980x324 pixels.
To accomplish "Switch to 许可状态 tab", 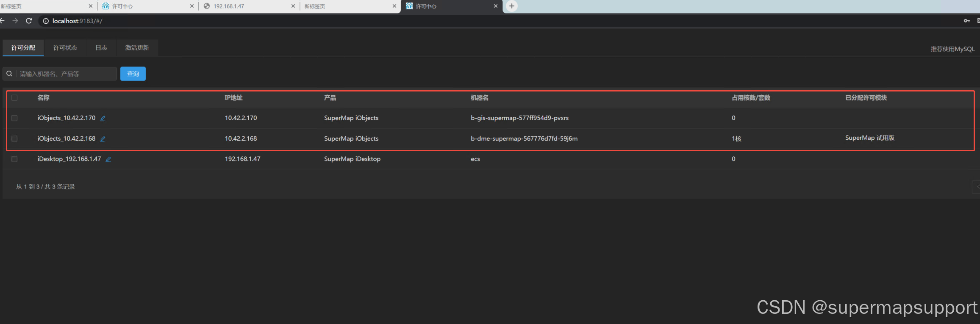I will pos(65,47).
